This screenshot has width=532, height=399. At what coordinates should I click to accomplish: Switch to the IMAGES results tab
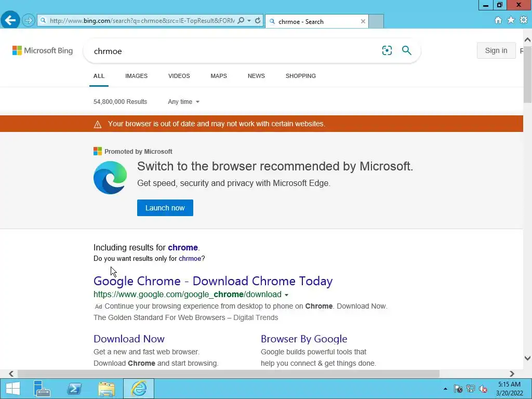137,76
